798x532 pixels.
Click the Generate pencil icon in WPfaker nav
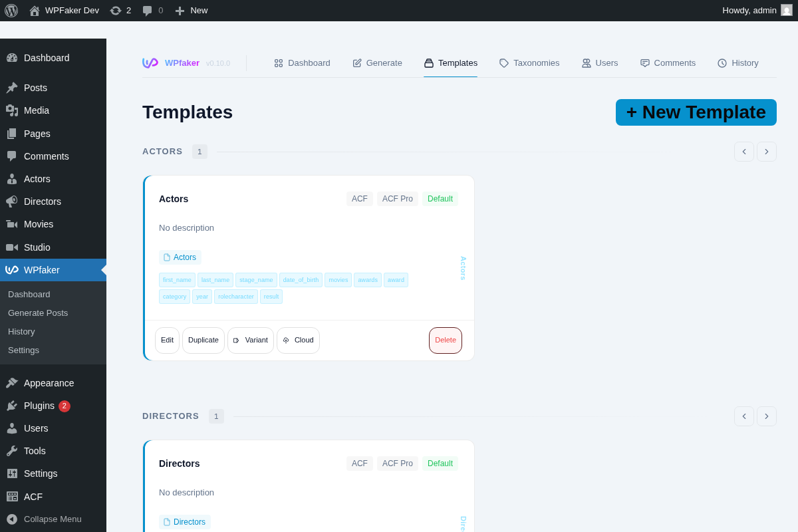point(358,63)
